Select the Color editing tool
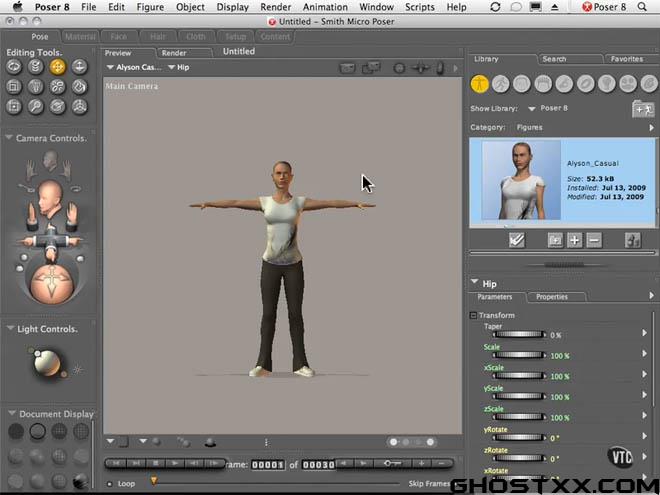Viewport: 660px width, 495px height. (x=80, y=87)
